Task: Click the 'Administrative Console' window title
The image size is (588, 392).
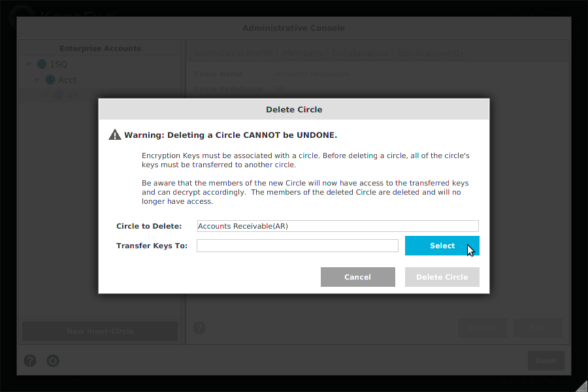Action: pyautogui.click(x=293, y=28)
